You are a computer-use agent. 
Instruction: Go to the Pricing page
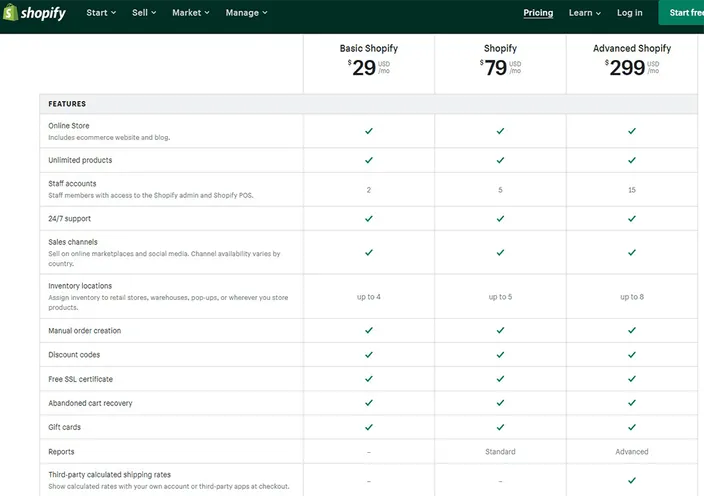click(538, 13)
